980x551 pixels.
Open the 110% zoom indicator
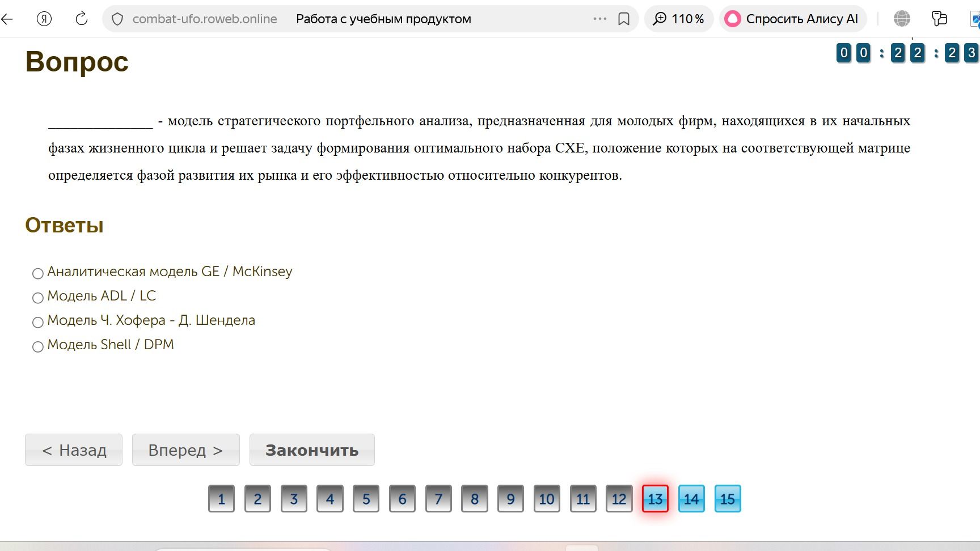(678, 19)
